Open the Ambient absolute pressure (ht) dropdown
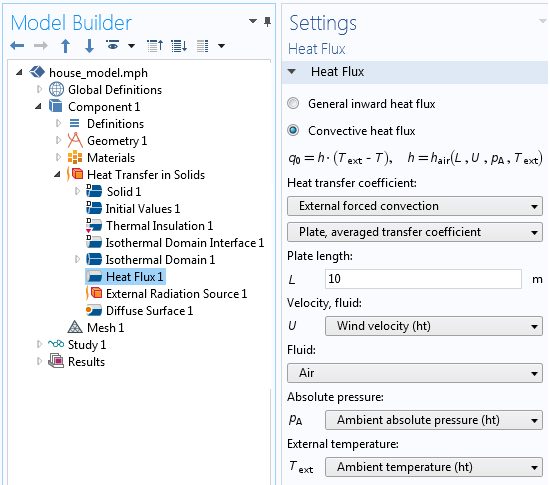The image size is (550, 485). click(434, 420)
